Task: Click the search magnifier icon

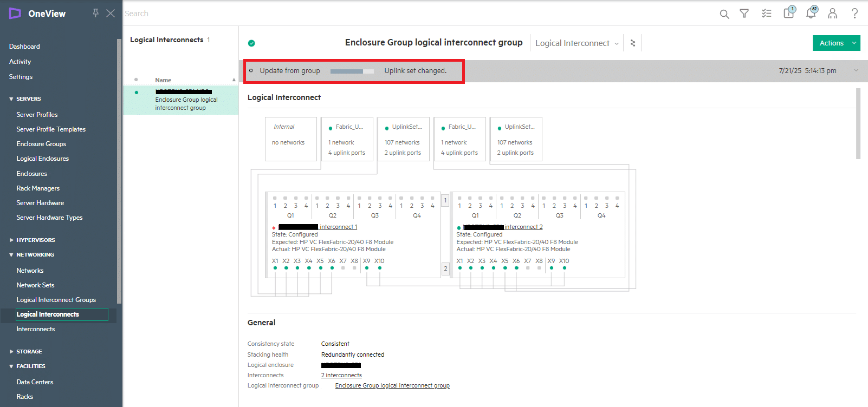Action: [724, 14]
